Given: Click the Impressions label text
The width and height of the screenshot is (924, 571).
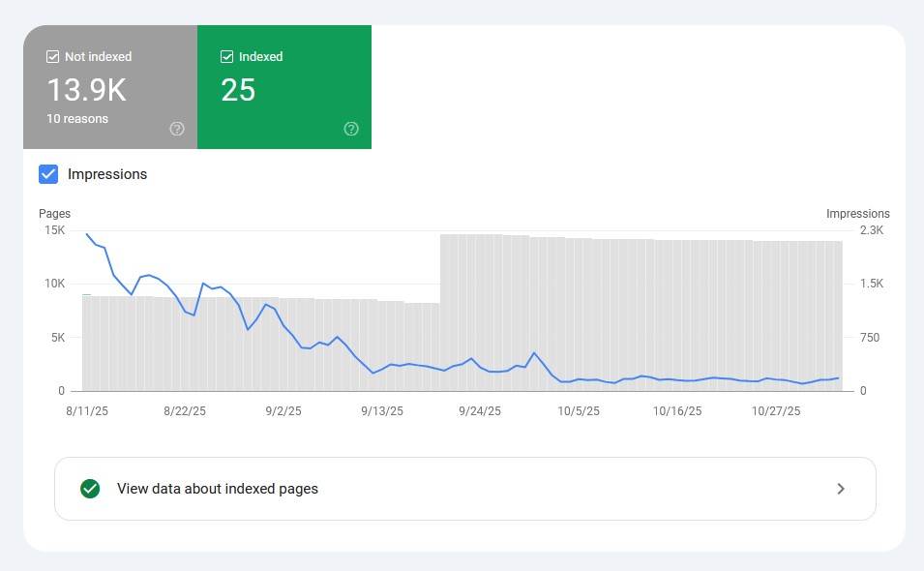Looking at the screenshot, I should [x=107, y=174].
